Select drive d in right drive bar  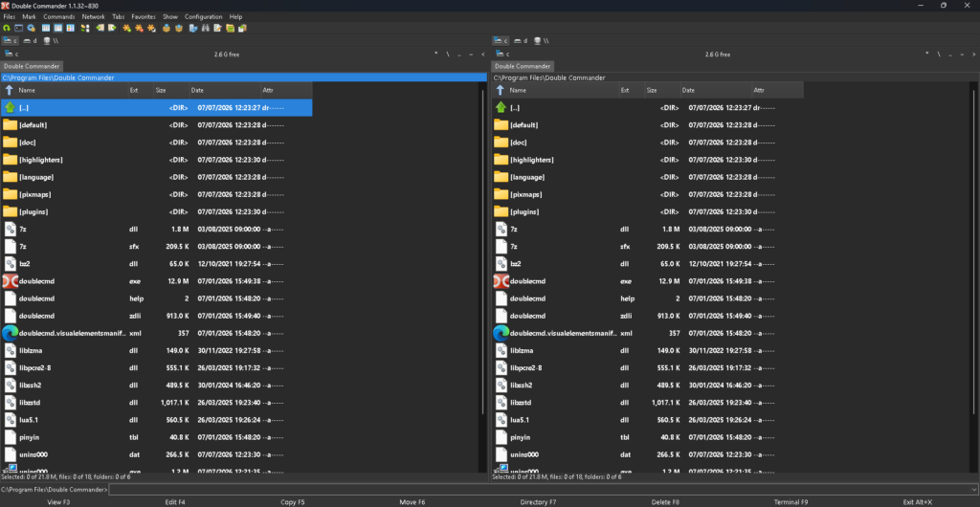522,40
